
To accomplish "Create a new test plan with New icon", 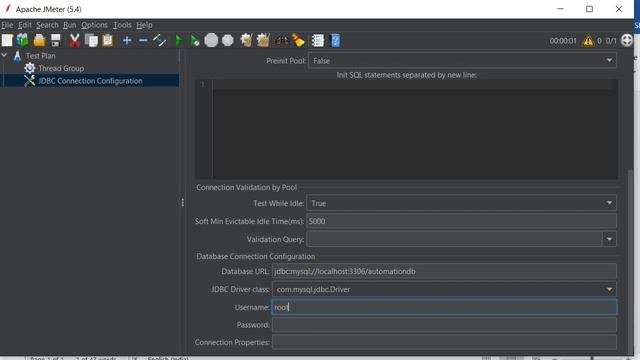I will tap(7, 40).
